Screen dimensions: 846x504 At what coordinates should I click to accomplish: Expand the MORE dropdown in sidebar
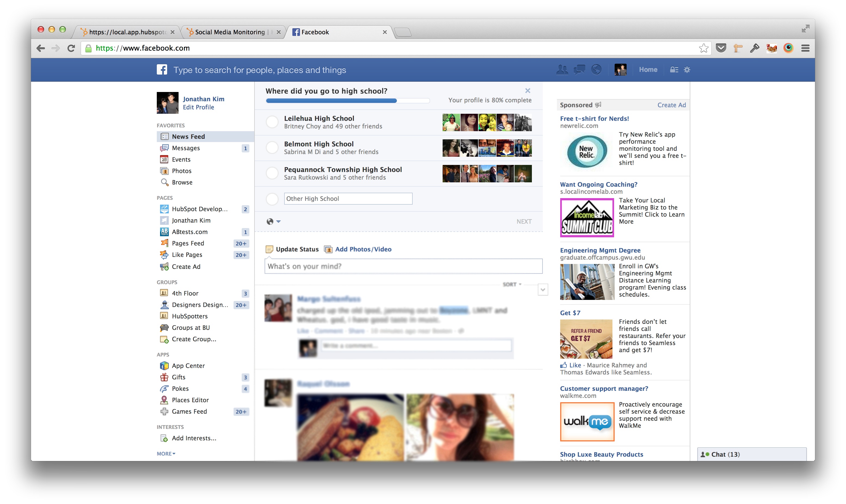tap(166, 454)
